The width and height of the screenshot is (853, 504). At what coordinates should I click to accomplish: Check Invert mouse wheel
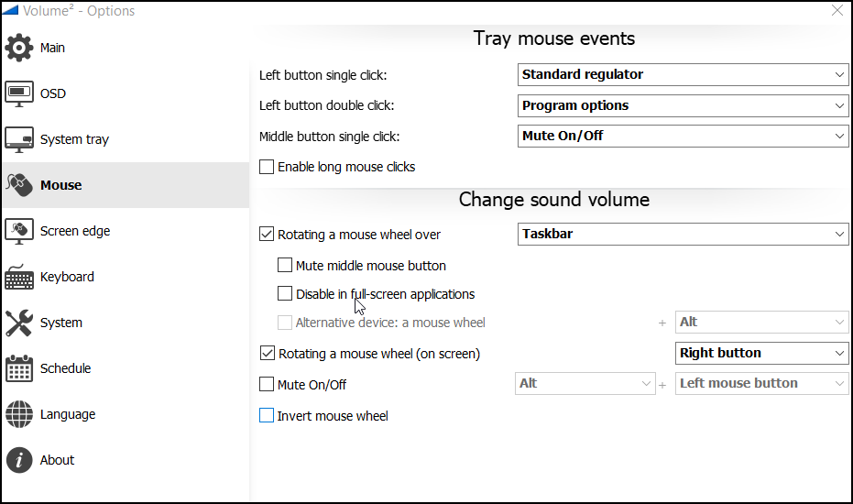[x=267, y=415]
